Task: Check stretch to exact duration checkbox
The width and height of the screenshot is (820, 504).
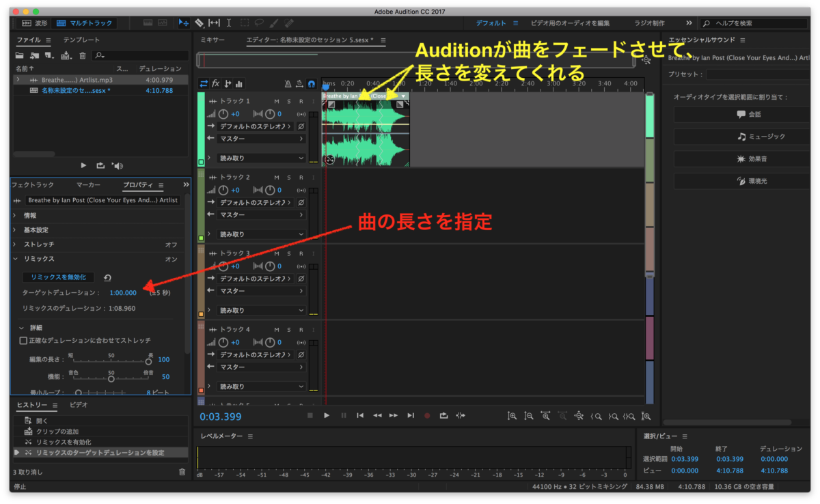Action: click(x=23, y=340)
